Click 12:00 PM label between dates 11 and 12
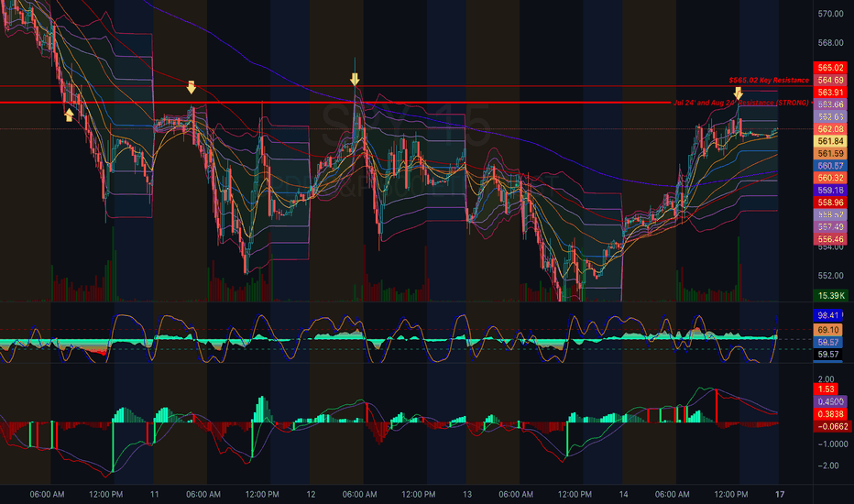 click(262, 494)
